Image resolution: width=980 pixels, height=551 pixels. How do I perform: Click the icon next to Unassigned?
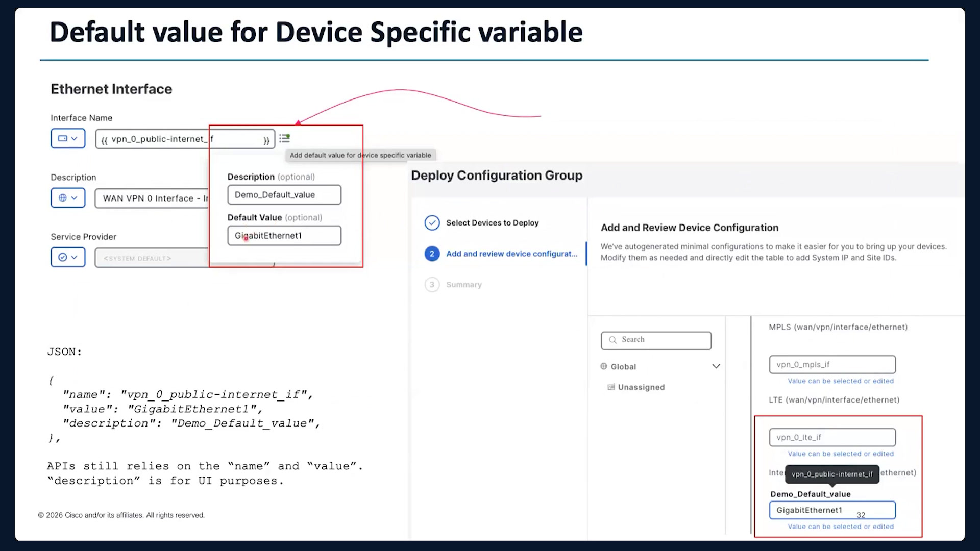tap(611, 387)
